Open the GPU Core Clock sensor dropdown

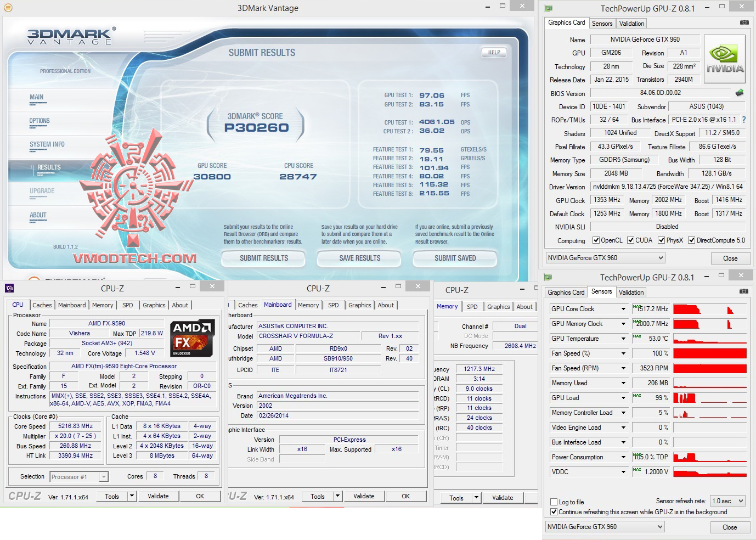coord(623,309)
